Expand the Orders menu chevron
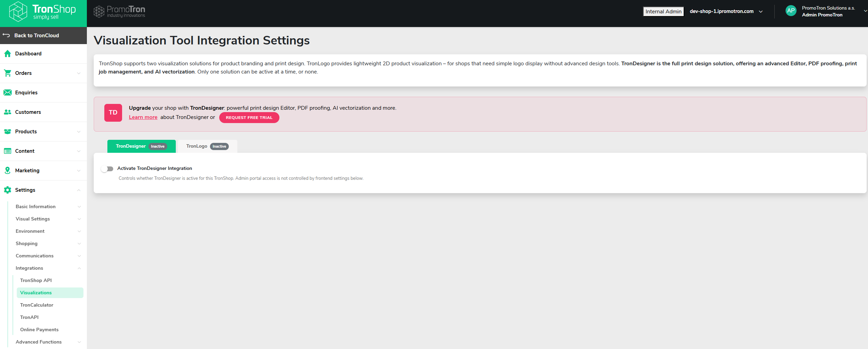This screenshot has height=349, width=868. pyautogui.click(x=79, y=73)
